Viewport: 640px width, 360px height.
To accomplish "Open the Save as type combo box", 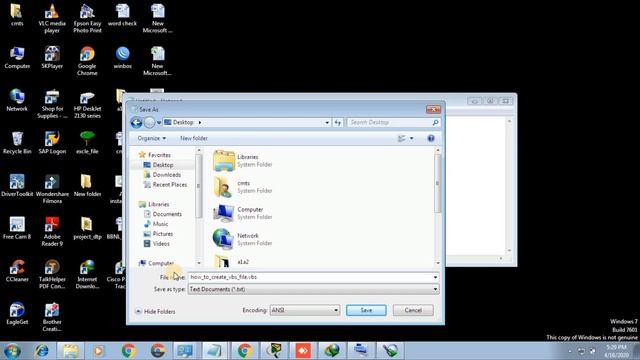I will coord(313,289).
